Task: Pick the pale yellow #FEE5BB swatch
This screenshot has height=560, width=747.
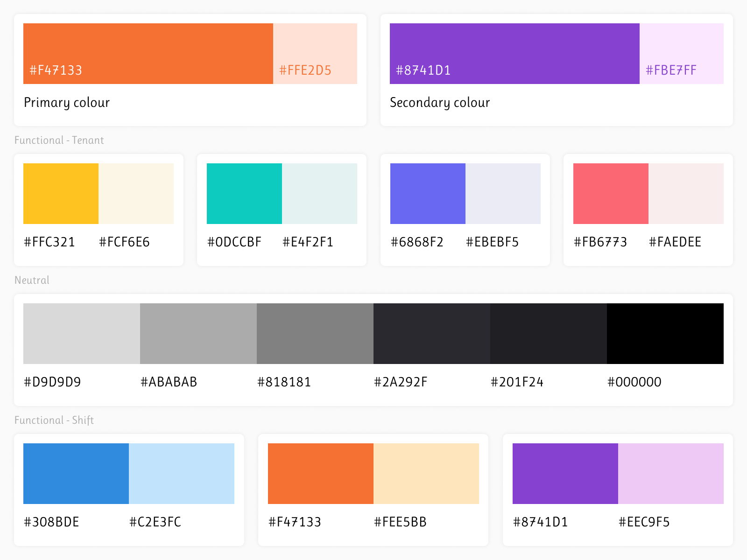Action: point(426,474)
